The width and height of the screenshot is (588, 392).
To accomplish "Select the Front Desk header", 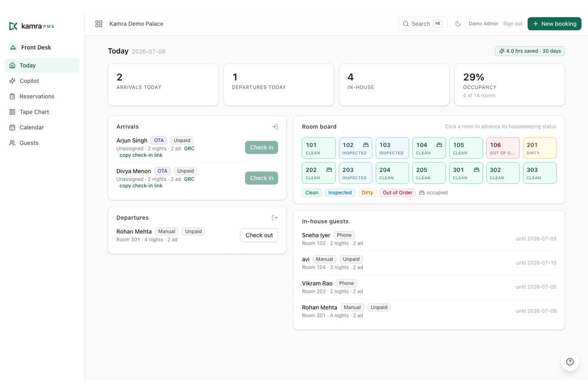I will coord(31,48).
